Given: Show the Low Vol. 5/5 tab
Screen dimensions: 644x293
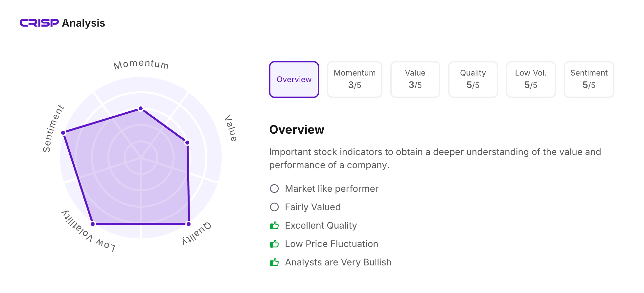Looking at the screenshot, I should pos(531,79).
